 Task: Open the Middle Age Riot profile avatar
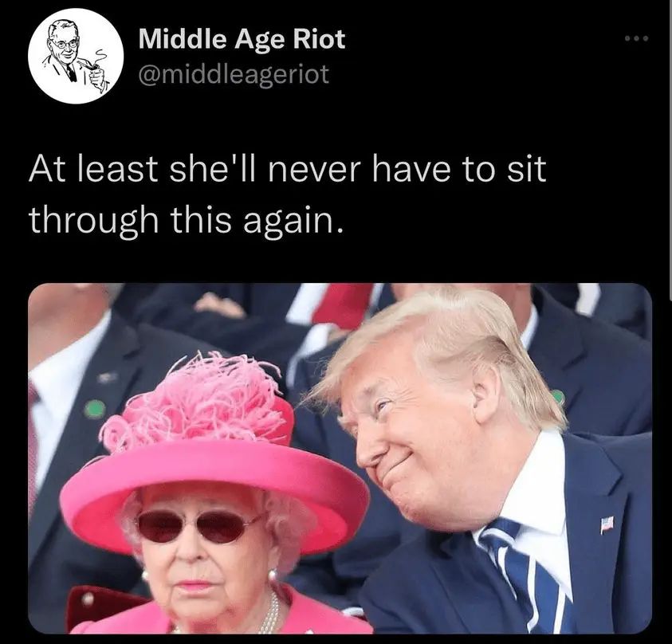76,56
